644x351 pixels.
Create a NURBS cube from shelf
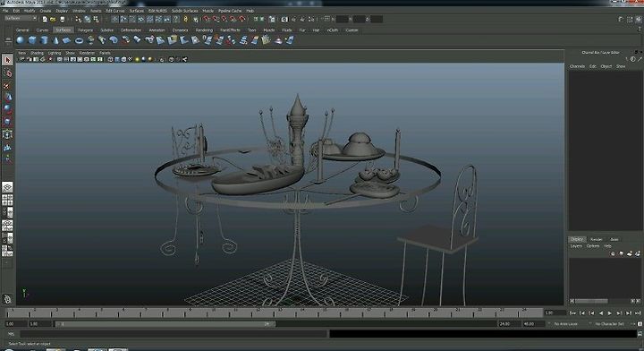(x=32, y=40)
